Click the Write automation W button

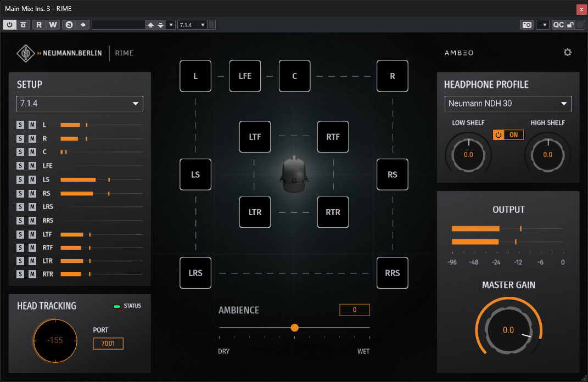[x=53, y=25]
